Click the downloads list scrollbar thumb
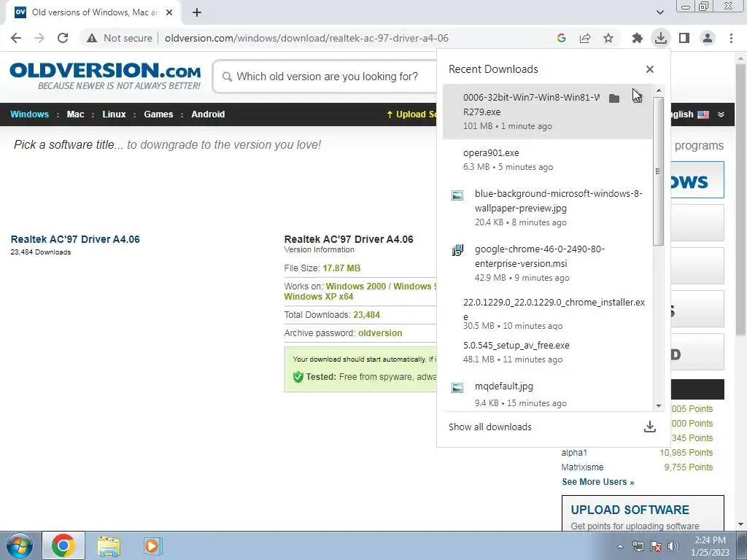This screenshot has width=747, height=560. click(x=659, y=171)
